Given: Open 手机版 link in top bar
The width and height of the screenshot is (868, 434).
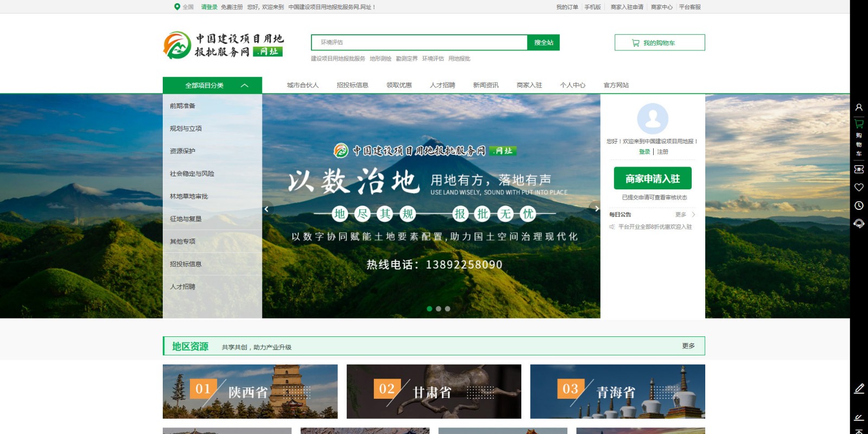Looking at the screenshot, I should pos(592,7).
